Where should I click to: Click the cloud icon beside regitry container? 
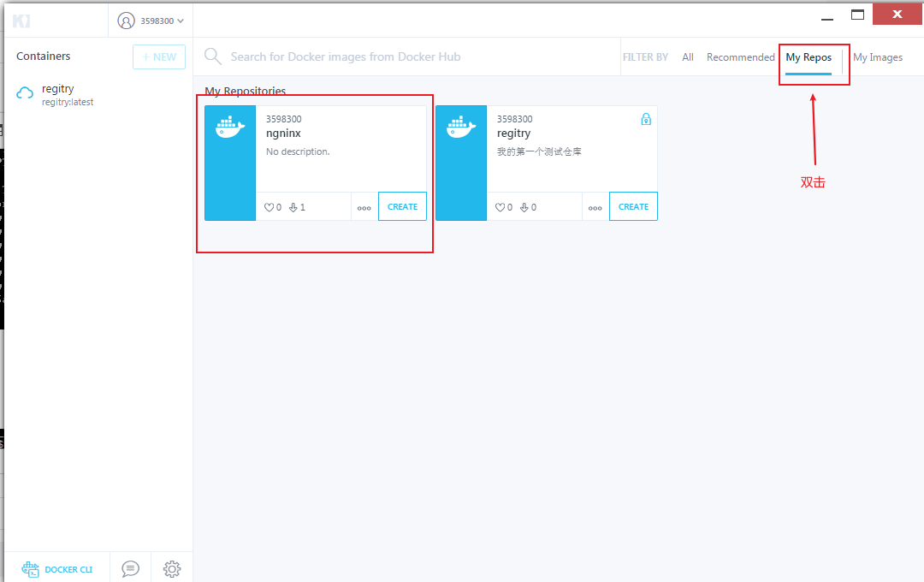25,93
